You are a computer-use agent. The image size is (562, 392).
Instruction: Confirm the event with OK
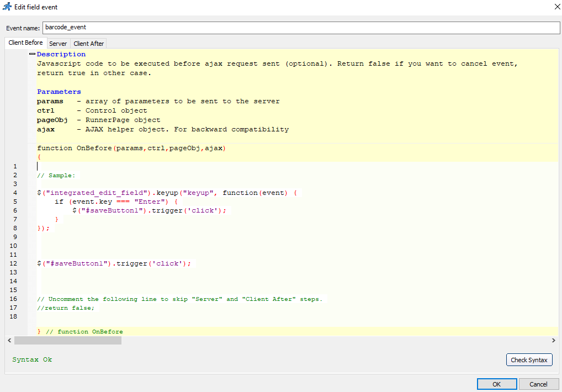point(496,384)
